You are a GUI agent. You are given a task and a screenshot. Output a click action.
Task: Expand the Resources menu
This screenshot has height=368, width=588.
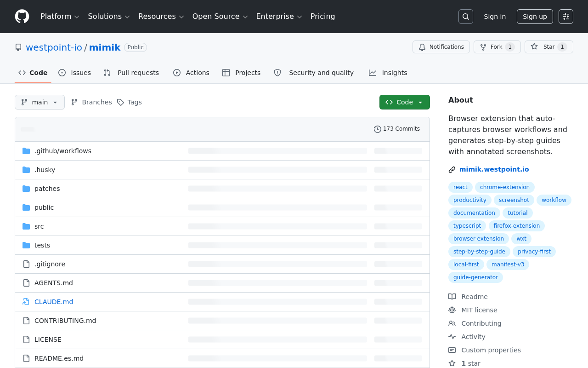pyautogui.click(x=161, y=17)
